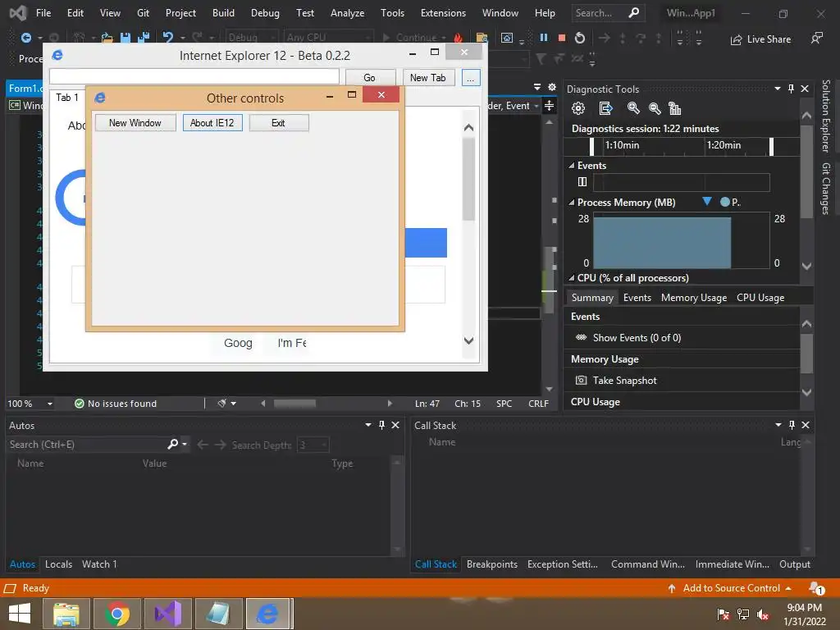The height and width of the screenshot is (630, 840).
Task: Collapse the CPU (% of all processors) section
Action: tap(572, 278)
